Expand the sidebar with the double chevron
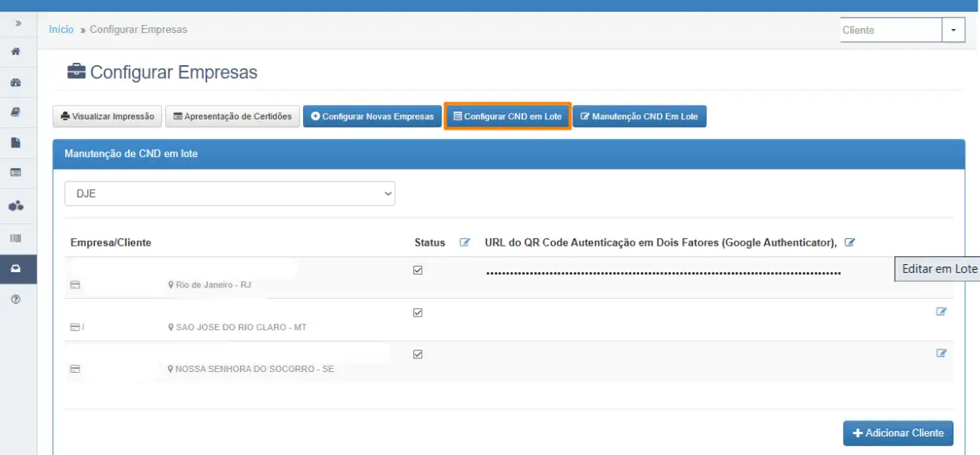The width and height of the screenshot is (980, 455). (18, 24)
